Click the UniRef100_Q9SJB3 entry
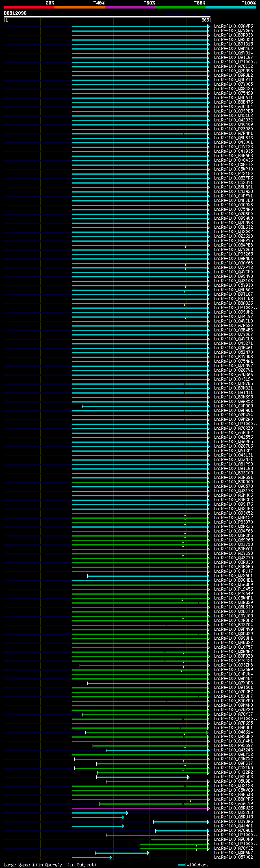The height and width of the screenshot is (868, 260). 233,509
